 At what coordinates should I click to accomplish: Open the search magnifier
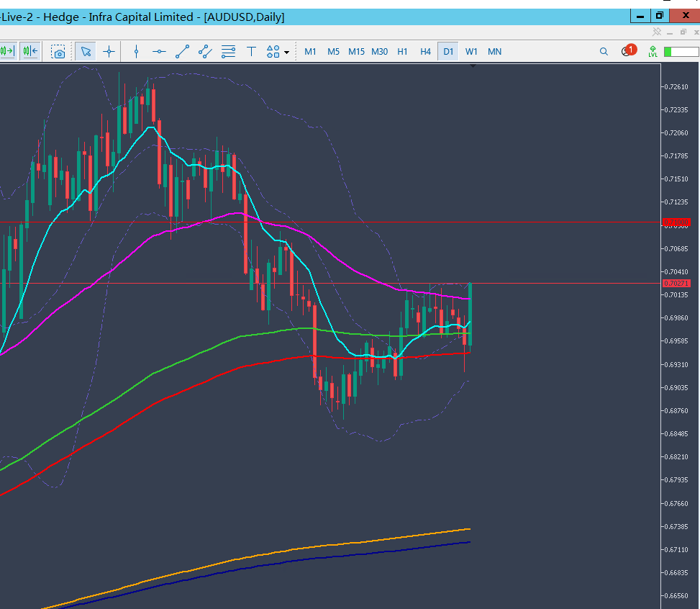[x=604, y=52]
